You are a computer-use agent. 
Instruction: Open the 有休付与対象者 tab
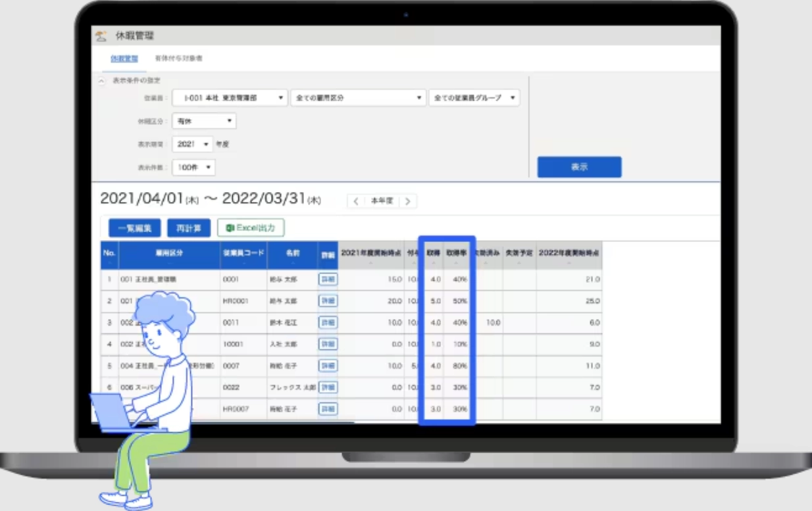pos(178,59)
